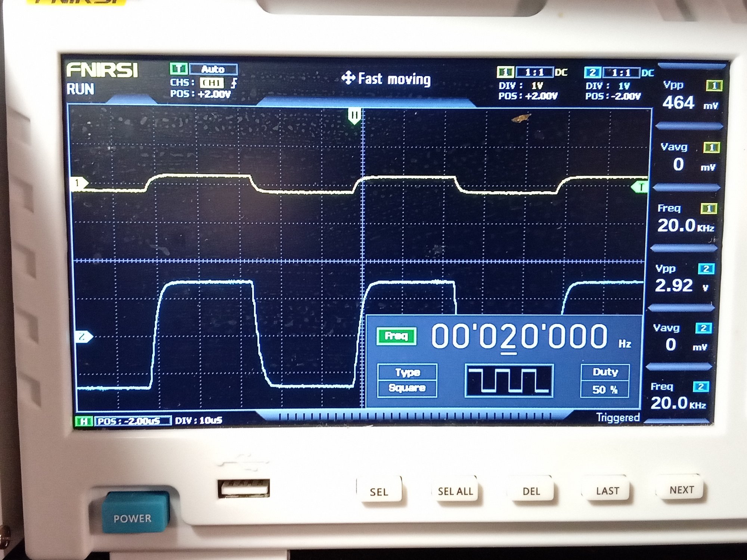Open the Auto trigger mode selector
The image size is (747, 560).
coord(213,69)
